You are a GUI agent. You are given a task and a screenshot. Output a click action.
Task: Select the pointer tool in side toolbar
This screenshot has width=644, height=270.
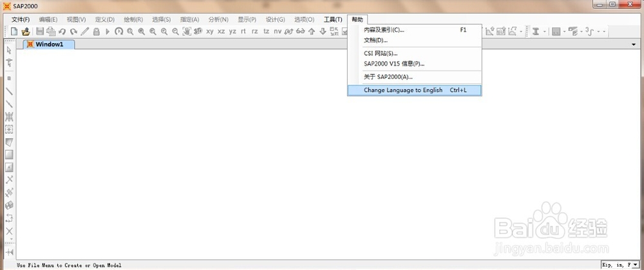(9, 50)
